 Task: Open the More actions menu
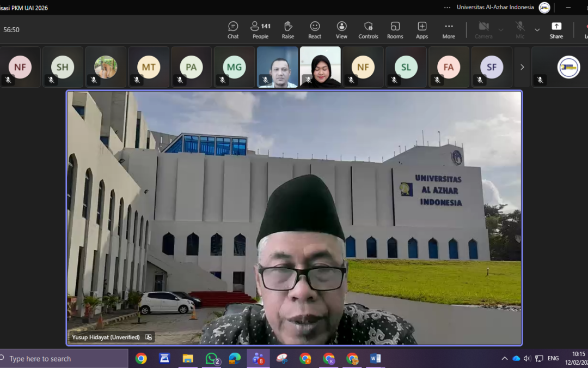coord(449,30)
